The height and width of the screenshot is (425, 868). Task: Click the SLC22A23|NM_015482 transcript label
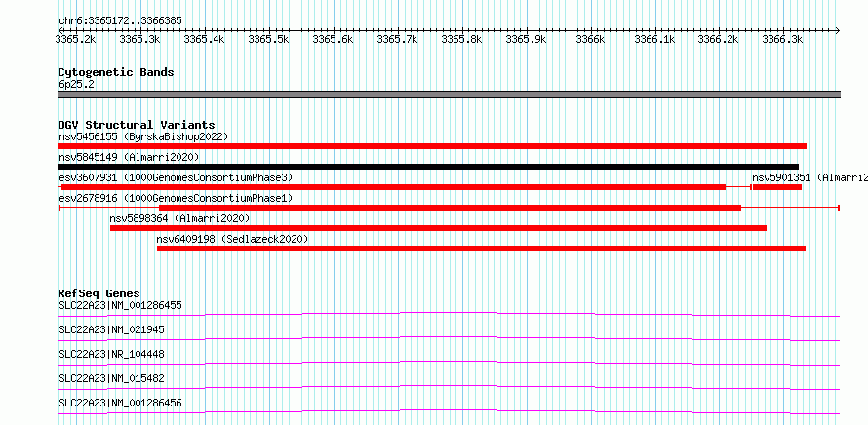click(x=111, y=378)
